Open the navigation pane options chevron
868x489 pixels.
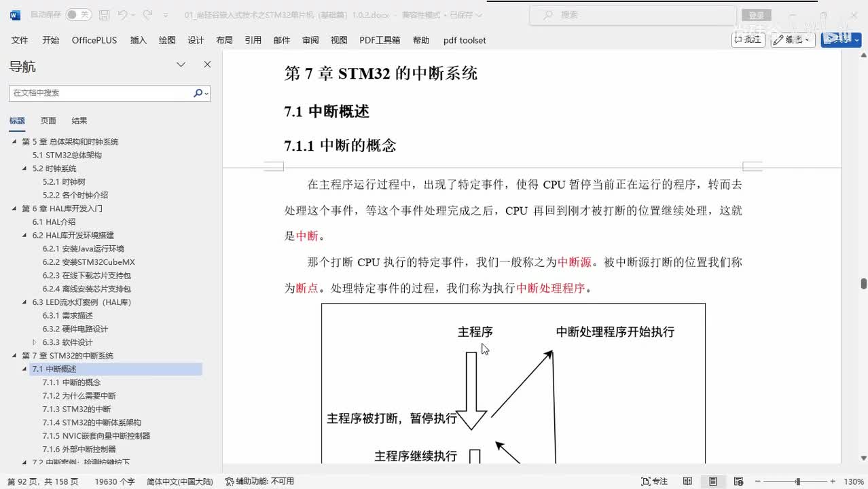pyautogui.click(x=181, y=65)
